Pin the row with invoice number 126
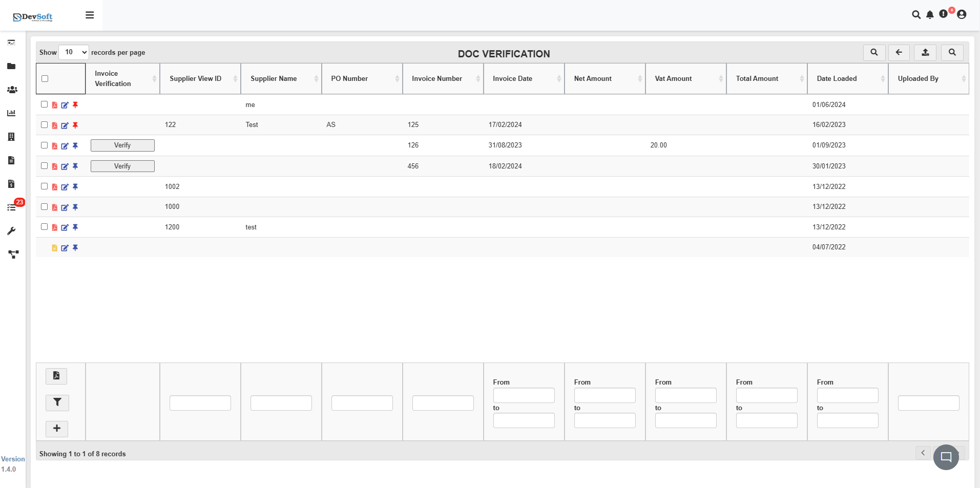The image size is (980, 488). click(75, 145)
